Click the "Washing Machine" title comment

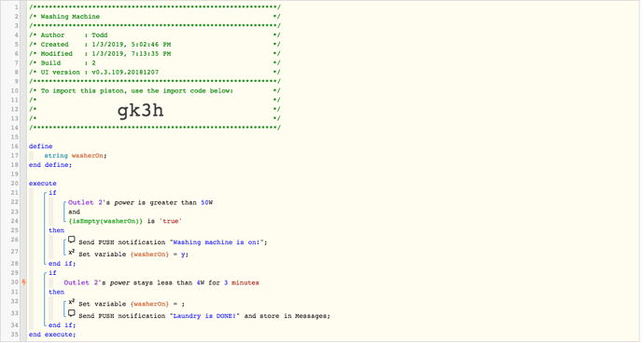click(x=70, y=17)
